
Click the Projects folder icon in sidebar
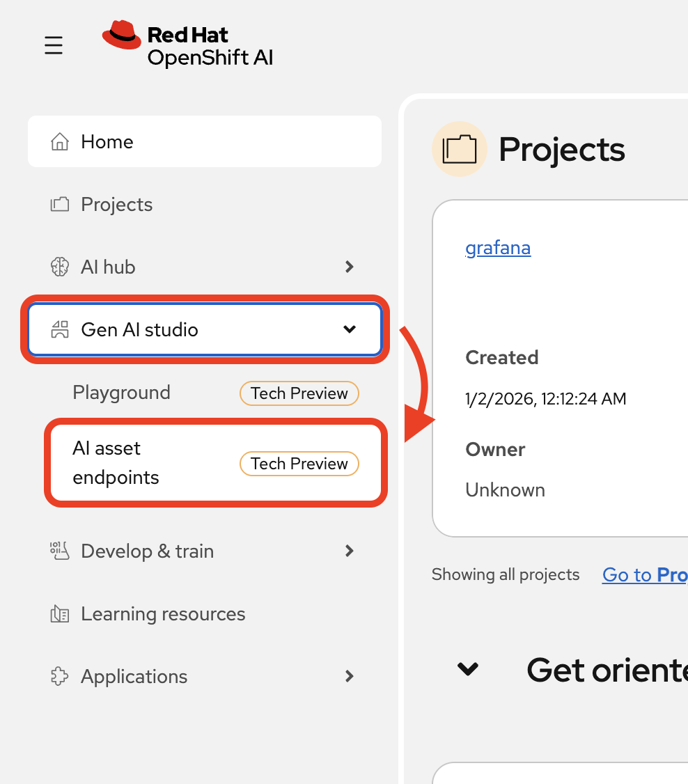tap(59, 204)
